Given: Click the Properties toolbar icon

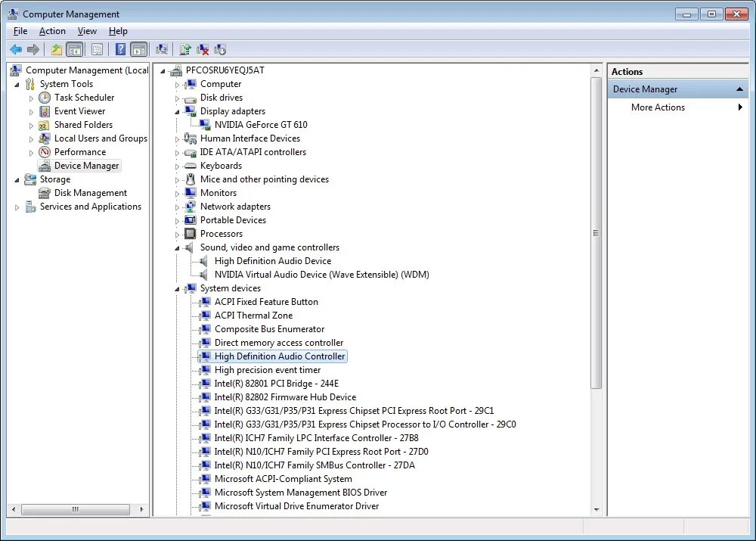Looking at the screenshot, I should pos(97,49).
